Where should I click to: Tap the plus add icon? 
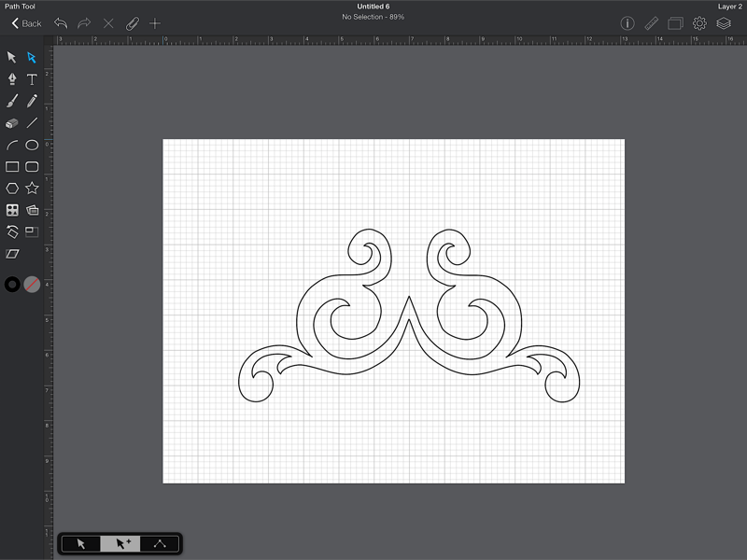(155, 23)
